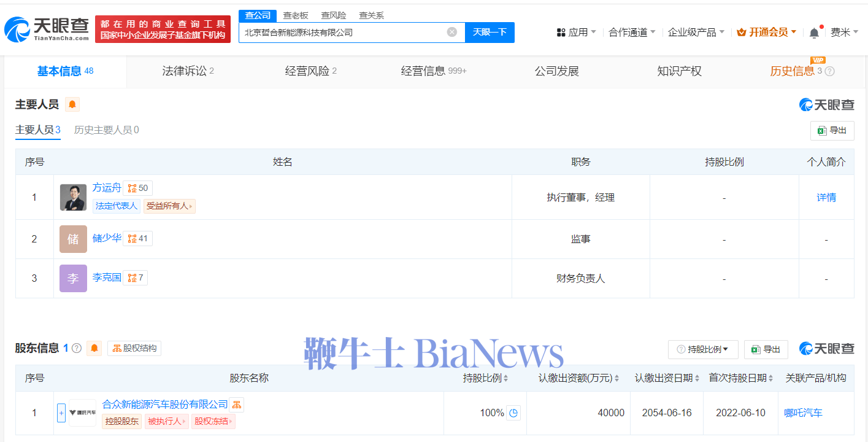Click alert bell beside 主要人员 heading
Viewport: 868px width, 442px height.
pos(72,104)
